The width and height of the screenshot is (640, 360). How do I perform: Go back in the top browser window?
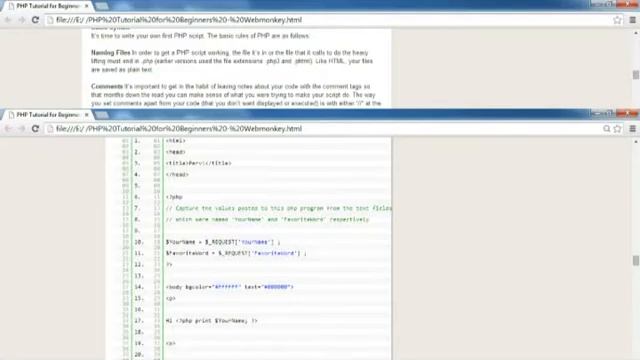(x=8, y=20)
